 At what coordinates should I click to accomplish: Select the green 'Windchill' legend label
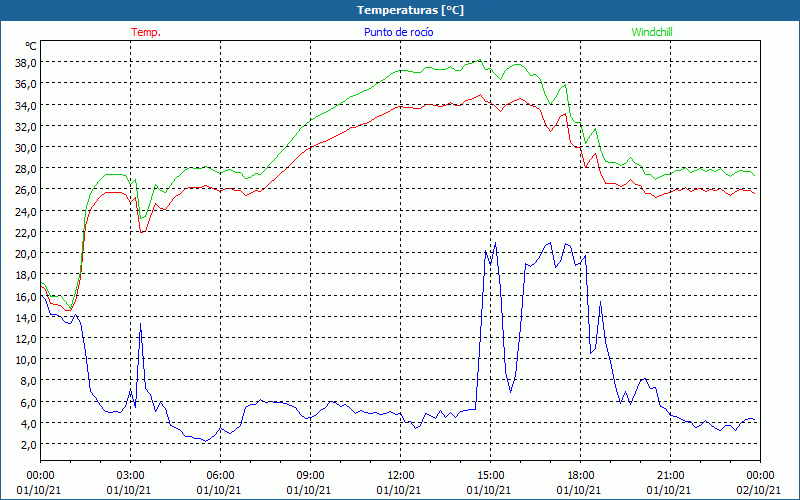[x=652, y=32]
